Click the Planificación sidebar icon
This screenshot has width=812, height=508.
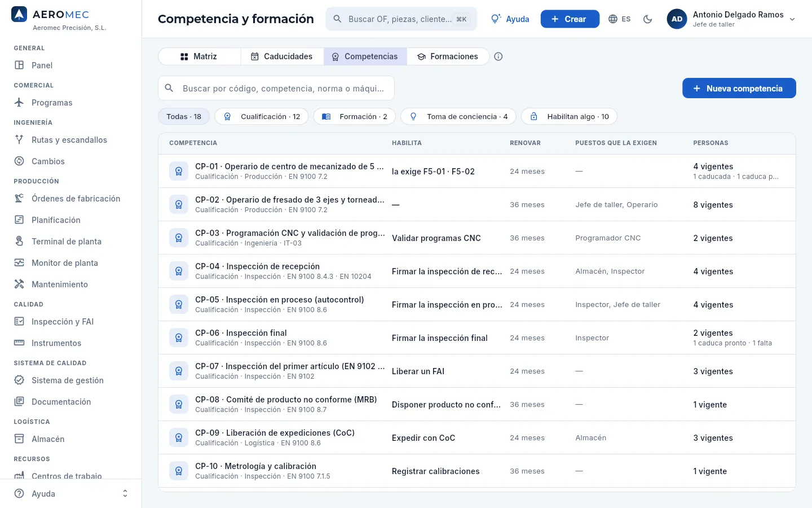click(x=19, y=220)
